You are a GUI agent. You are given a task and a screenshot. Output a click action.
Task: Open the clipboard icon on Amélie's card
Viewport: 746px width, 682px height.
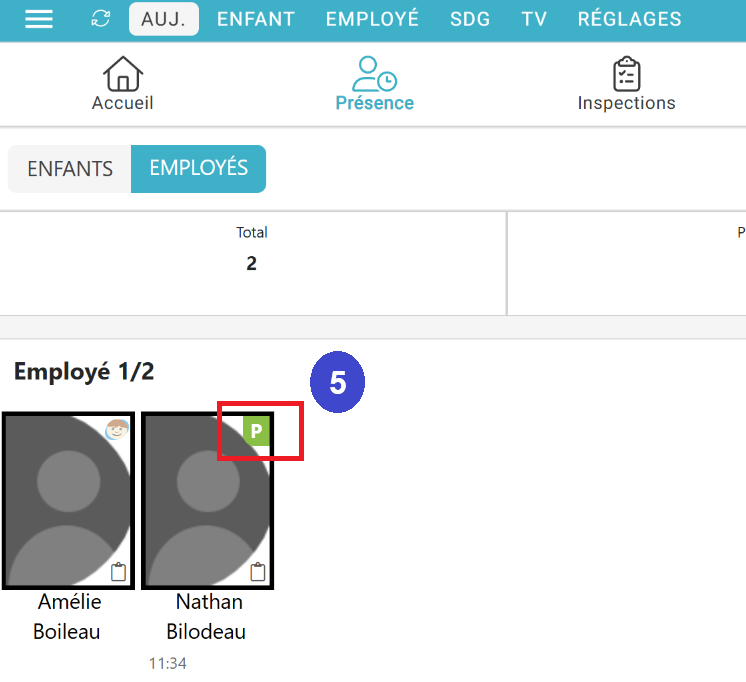tap(119, 572)
